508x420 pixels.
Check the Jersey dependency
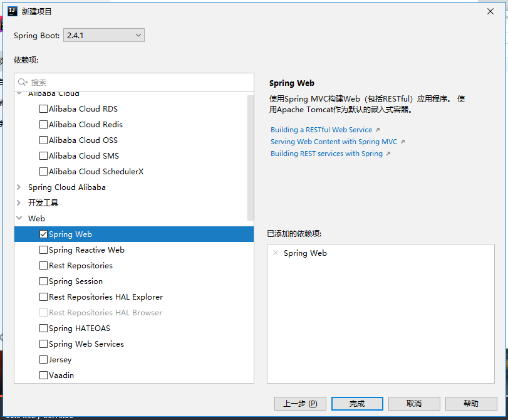(43, 359)
